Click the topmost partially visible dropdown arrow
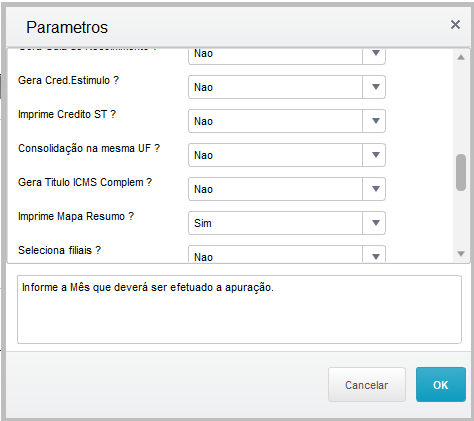Viewport: 474px width, 421px height. coord(375,55)
